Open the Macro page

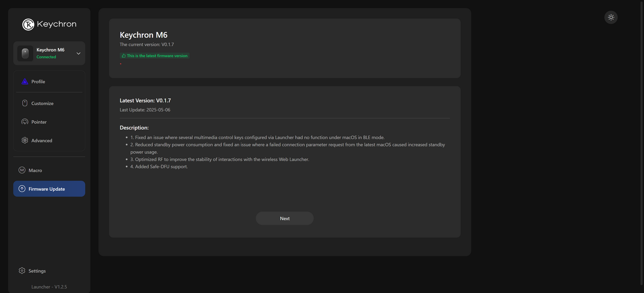coord(49,170)
